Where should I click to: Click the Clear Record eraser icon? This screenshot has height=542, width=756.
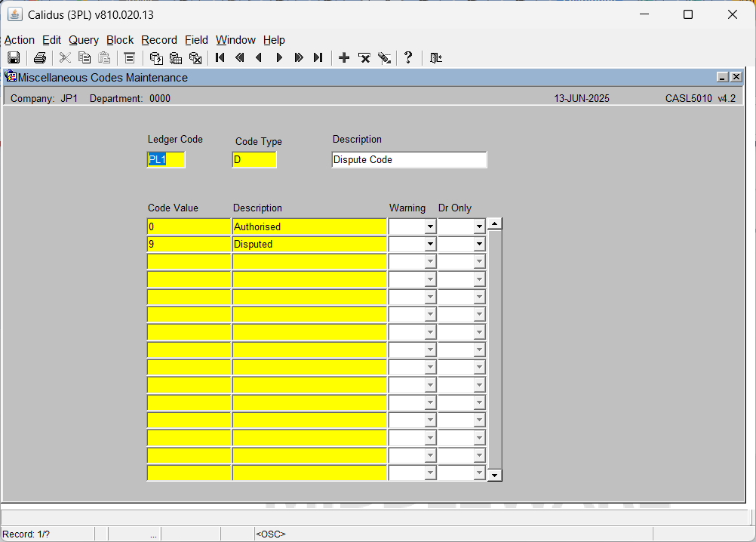(384, 58)
